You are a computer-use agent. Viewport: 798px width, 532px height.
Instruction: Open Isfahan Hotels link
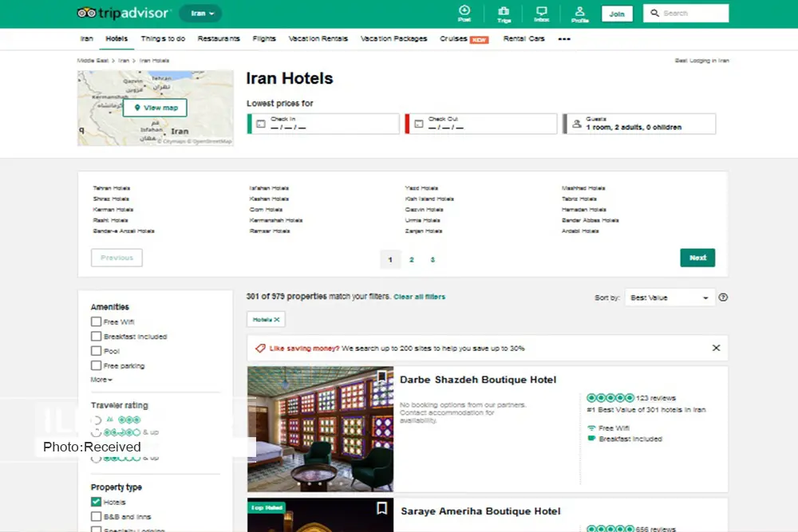coord(269,188)
